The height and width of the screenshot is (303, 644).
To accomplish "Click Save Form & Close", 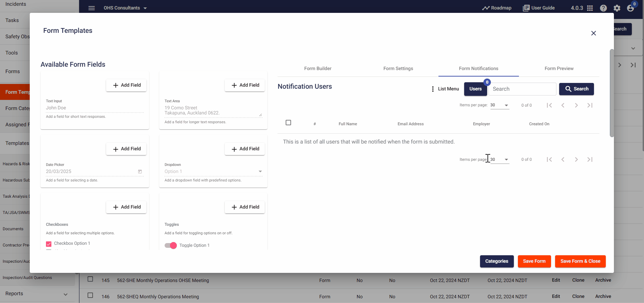I will 580,261.
